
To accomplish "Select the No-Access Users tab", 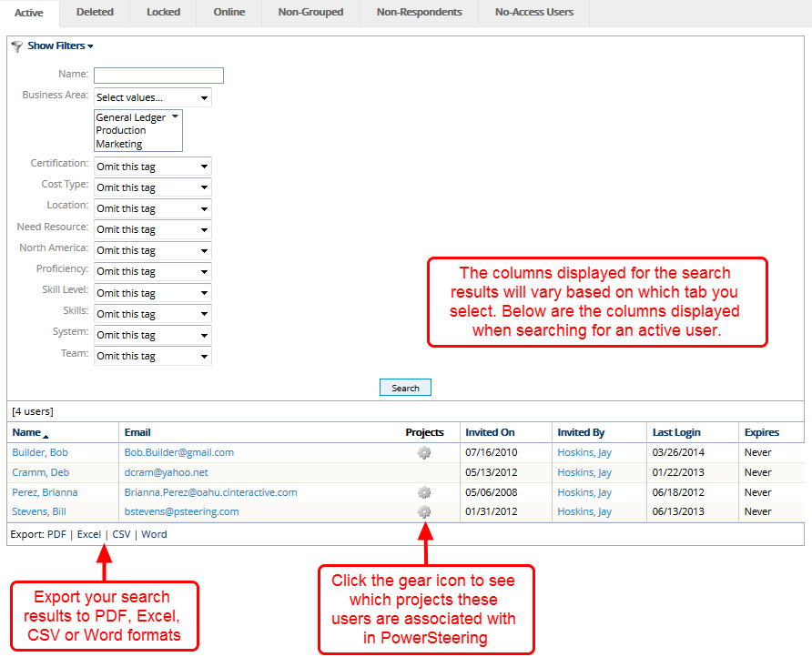I will (533, 13).
